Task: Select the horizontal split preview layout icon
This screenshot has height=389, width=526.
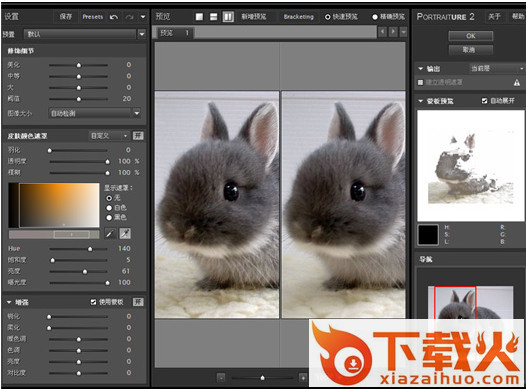Action: point(213,17)
